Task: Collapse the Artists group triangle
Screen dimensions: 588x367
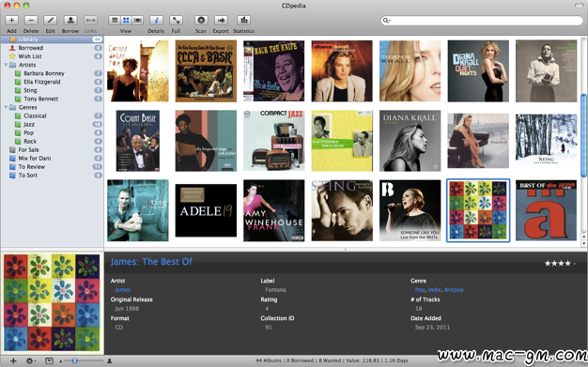Action: 6,65
